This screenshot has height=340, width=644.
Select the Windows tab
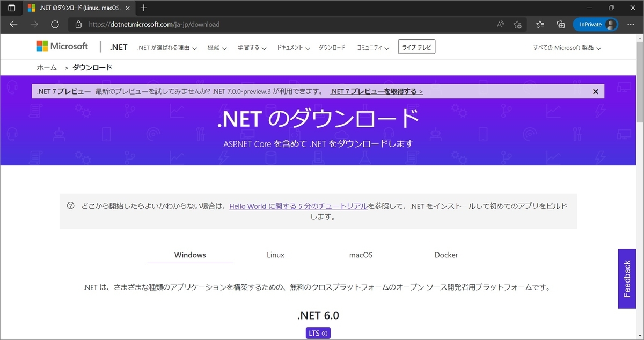tap(190, 255)
